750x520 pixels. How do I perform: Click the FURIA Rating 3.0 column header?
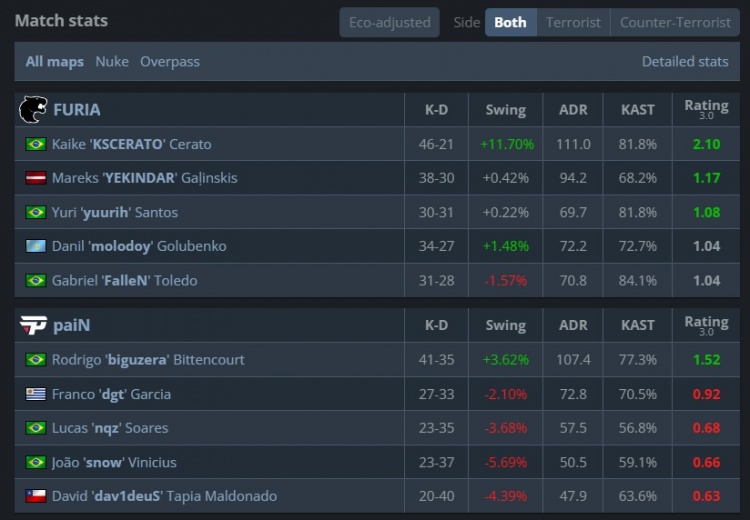pyautogui.click(x=706, y=109)
